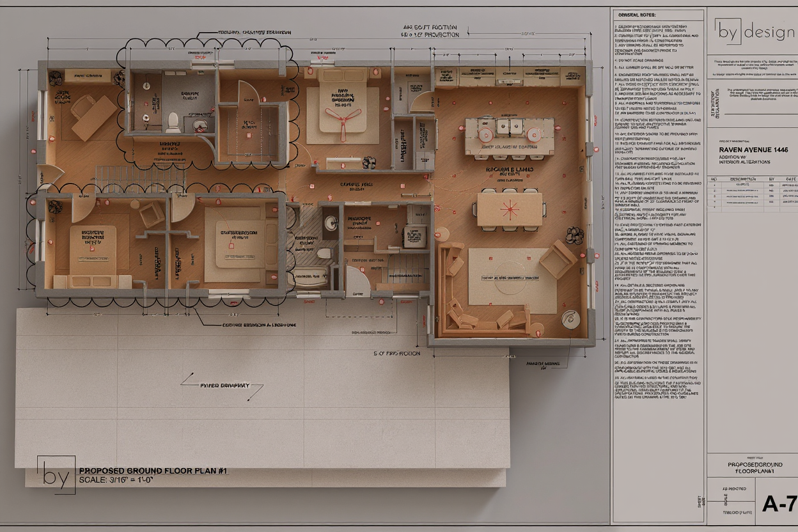Image resolution: width=798 pixels, height=532 pixels.
Task: Click the round sink in the powder room
Action: click(x=331, y=223)
